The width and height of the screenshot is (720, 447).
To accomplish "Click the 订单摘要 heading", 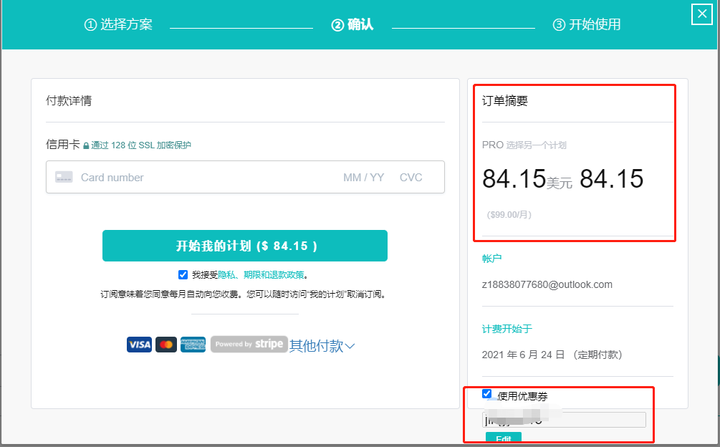I will (x=505, y=101).
